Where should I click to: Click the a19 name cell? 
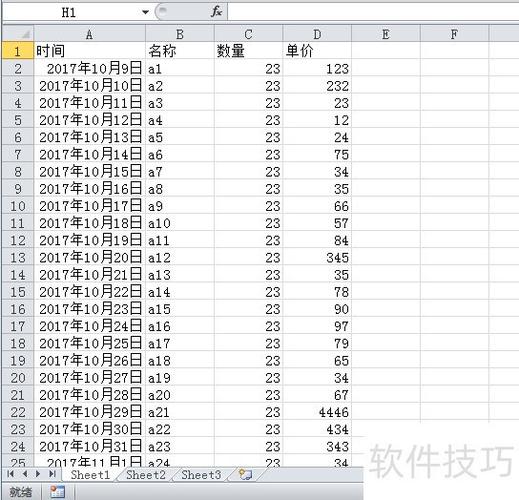[180, 378]
